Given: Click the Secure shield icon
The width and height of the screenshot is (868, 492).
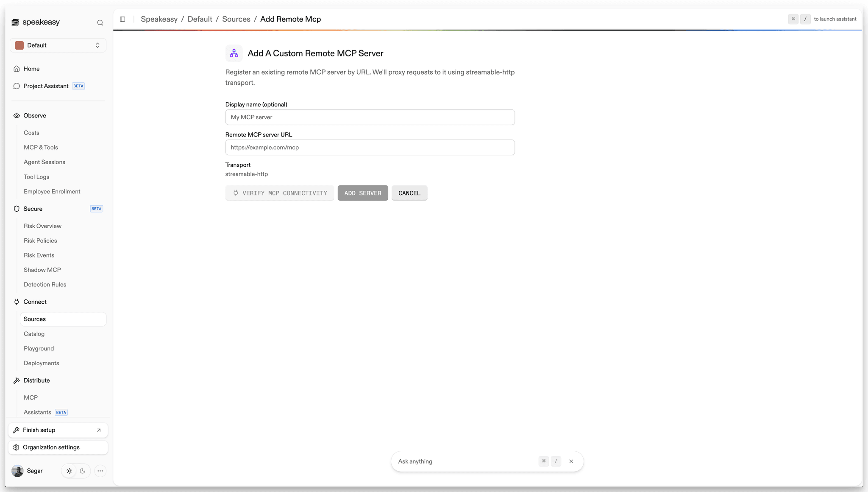Looking at the screenshot, I should [17, 209].
